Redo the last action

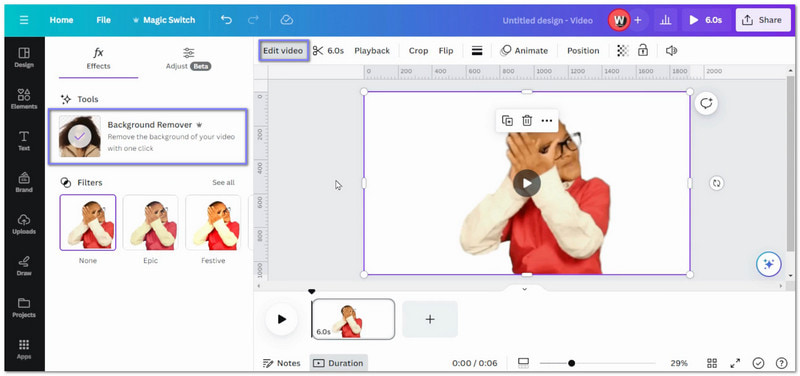pyautogui.click(x=253, y=20)
